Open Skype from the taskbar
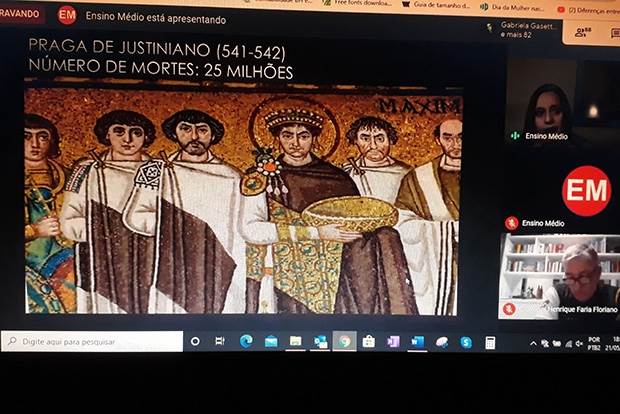This screenshot has width=620, height=414. coord(466,342)
